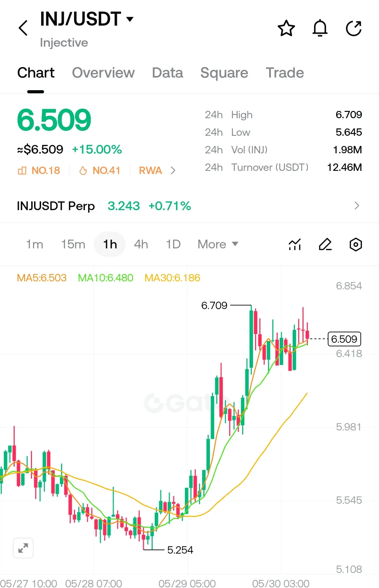Expand chart to fullscreen with arrows icon

[x=23, y=548]
